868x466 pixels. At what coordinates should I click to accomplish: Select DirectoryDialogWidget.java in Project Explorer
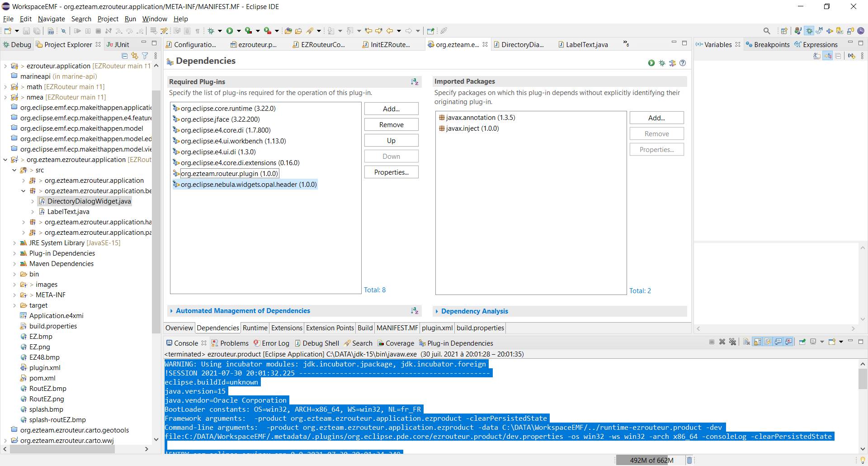(x=85, y=201)
